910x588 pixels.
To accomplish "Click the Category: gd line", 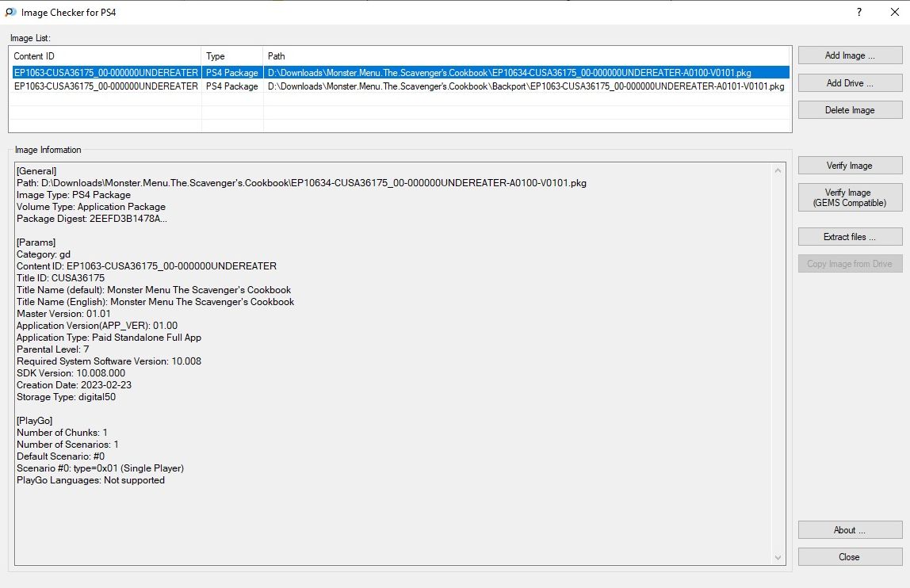I will pyautogui.click(x=44, y=254).
